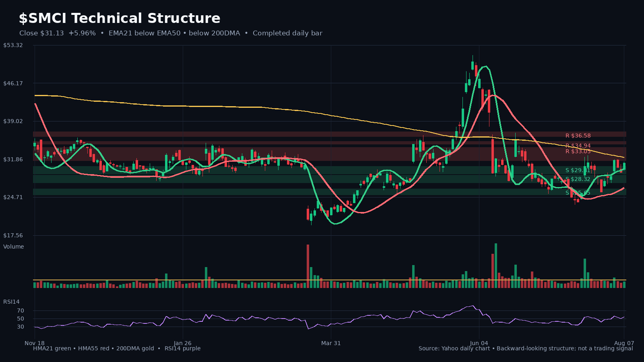Viewport: 644px width, 362px height.
Task: Click the $24.71 price axis label
Action: [13, 197]
